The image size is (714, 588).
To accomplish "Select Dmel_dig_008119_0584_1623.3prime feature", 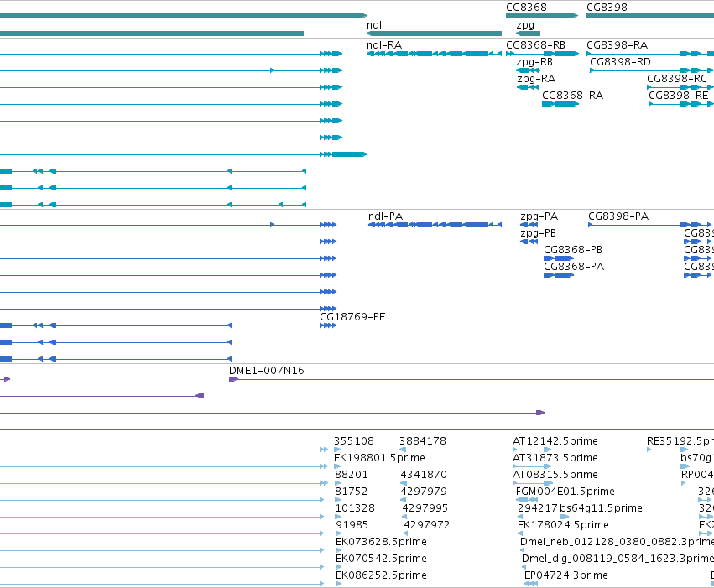I will coord(618,559).
